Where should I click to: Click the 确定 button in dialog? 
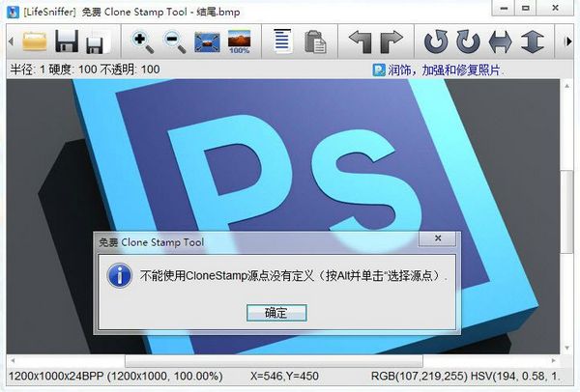[x=276, y=313]
